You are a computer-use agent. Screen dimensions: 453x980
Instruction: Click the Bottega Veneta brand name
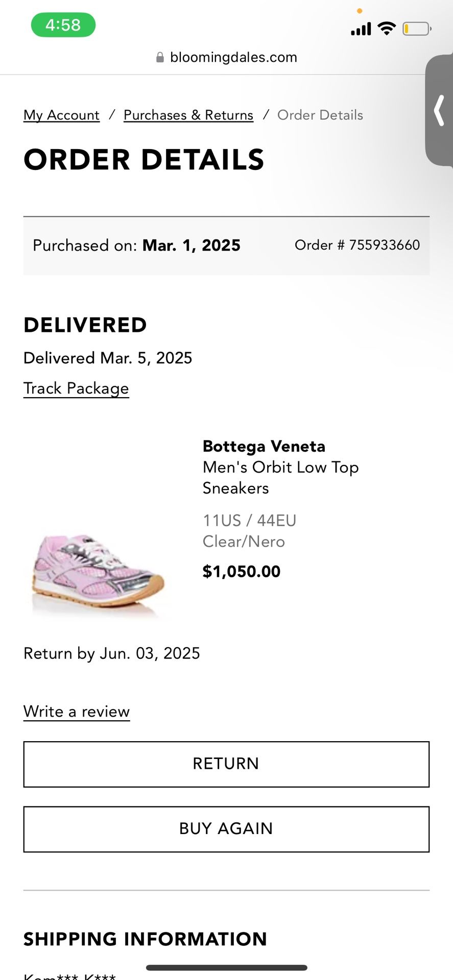click(264, 447)
